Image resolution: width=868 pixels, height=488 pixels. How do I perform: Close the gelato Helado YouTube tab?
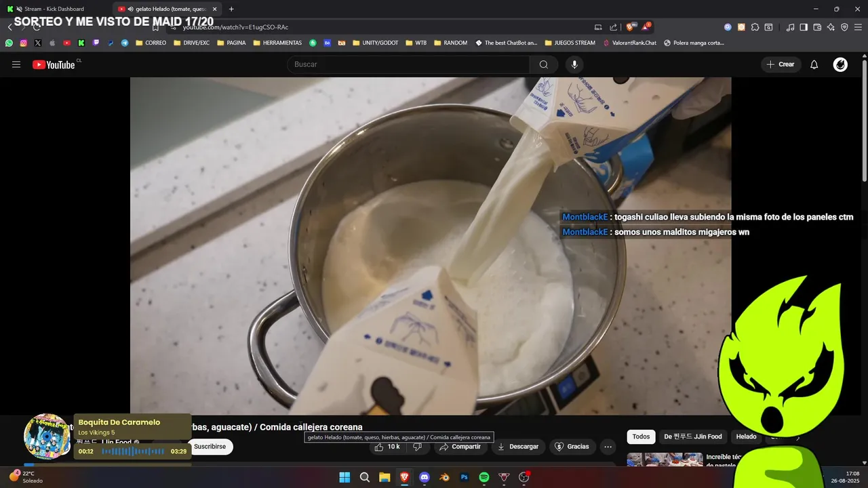click(215, 9)
